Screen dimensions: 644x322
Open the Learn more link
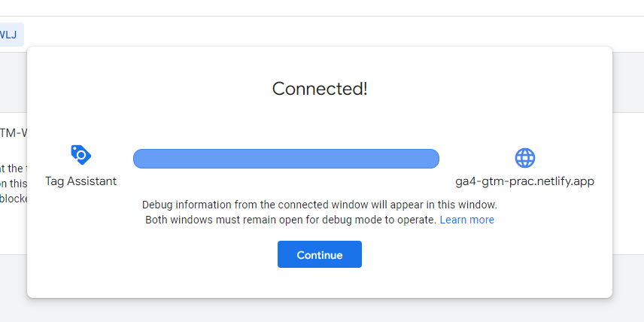click(x=467, y=220)
